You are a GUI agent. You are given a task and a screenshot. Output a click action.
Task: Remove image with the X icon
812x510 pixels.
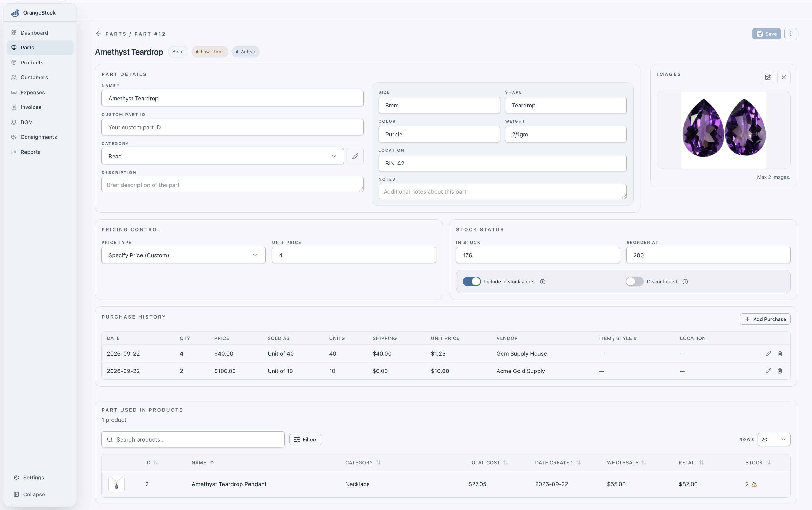point(784,77)
